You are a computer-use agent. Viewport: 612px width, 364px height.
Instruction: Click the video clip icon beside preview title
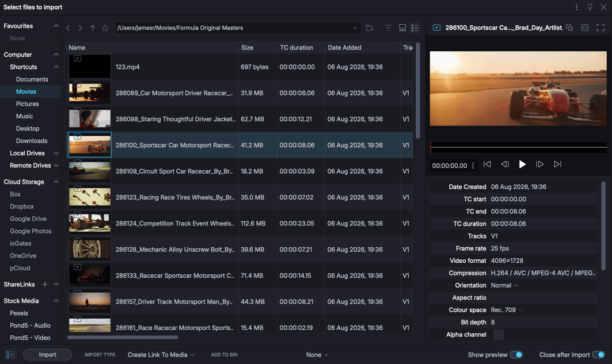click(x=437, y=28)
